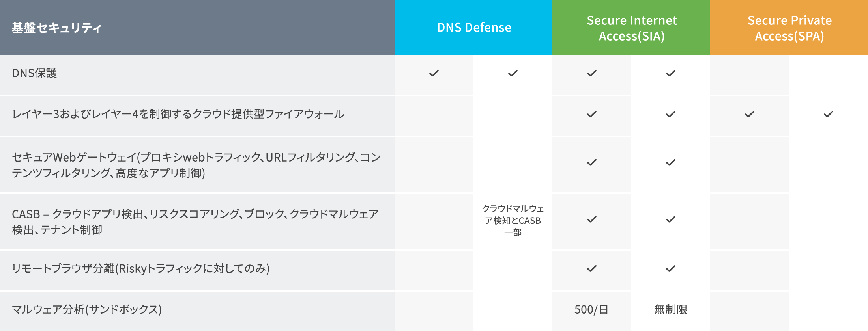Click the third checkmark in the レイヤー3 firewall row

(750, 114)
